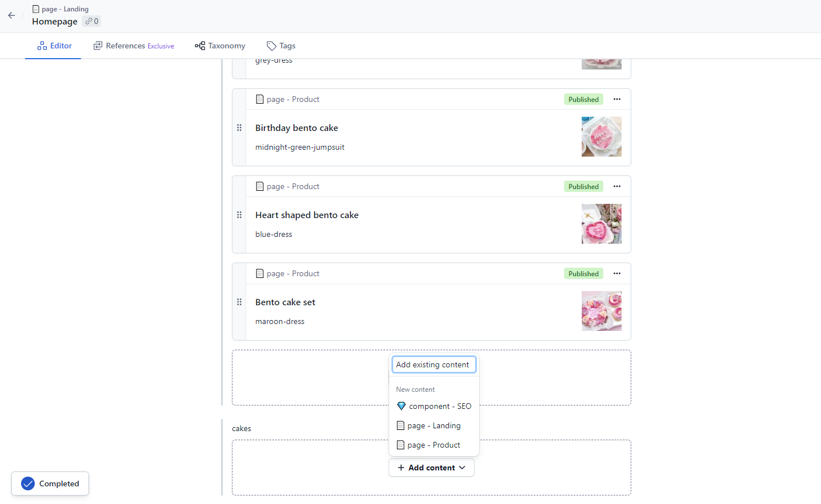821x504 pixels.
Task: Open the three-dots menu for Birthday bento cake
Action: (617, 99)
